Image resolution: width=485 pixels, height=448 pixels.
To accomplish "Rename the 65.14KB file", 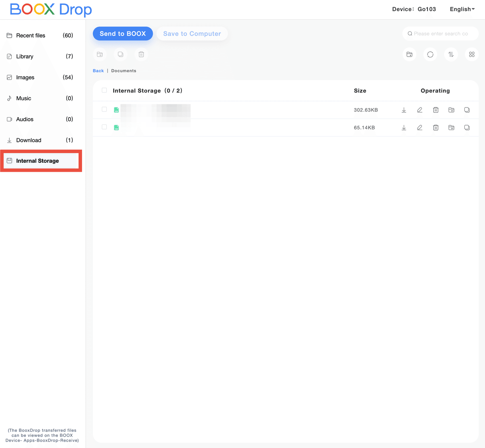I will coord(420,128).
